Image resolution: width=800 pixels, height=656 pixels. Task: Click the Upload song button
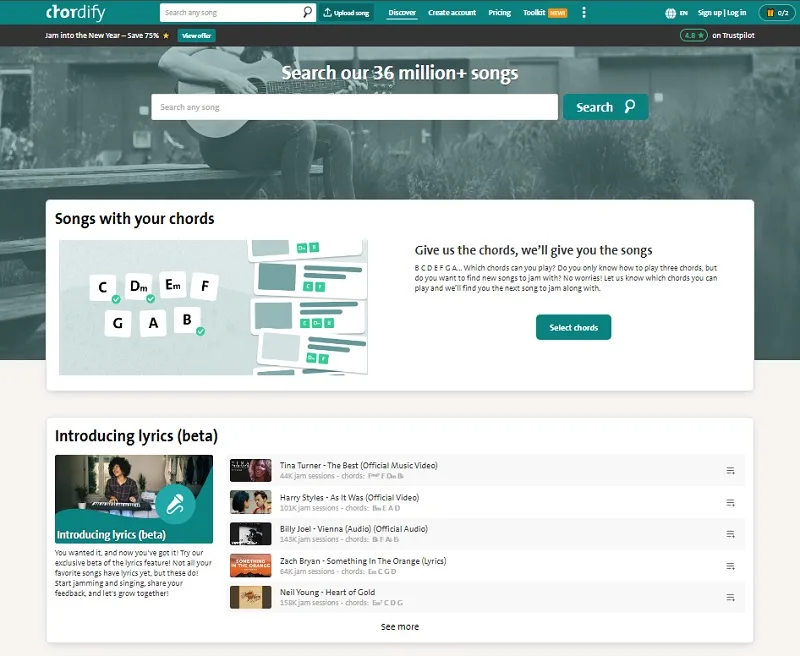(x=346, y=13)
